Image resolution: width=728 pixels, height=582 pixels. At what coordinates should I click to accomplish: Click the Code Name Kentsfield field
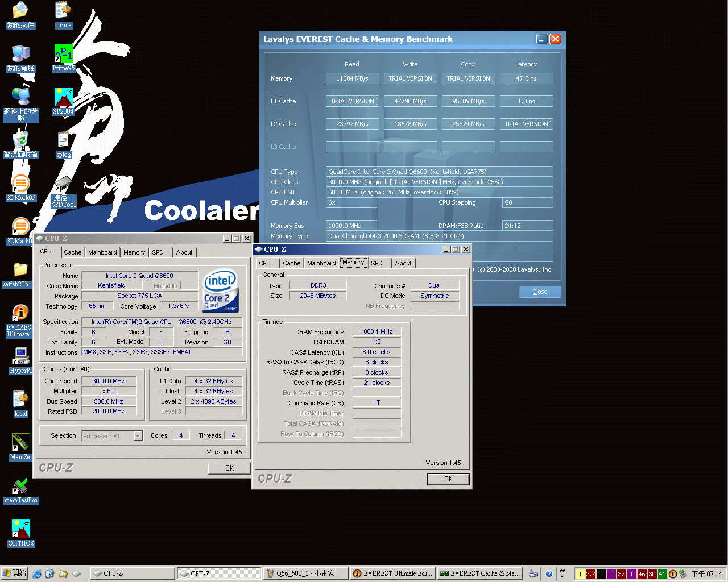coord(111,285)
